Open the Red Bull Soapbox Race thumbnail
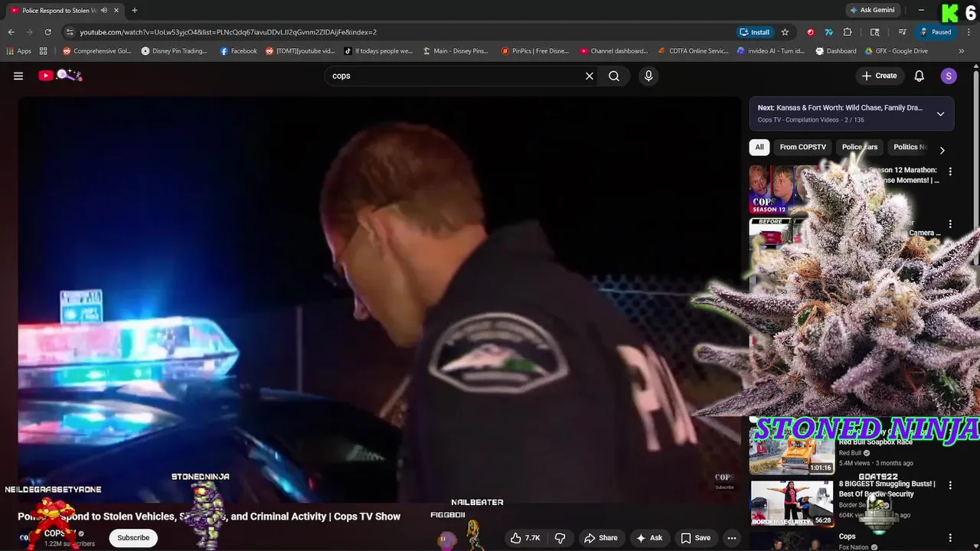The image size is (980, 551). 792,452
